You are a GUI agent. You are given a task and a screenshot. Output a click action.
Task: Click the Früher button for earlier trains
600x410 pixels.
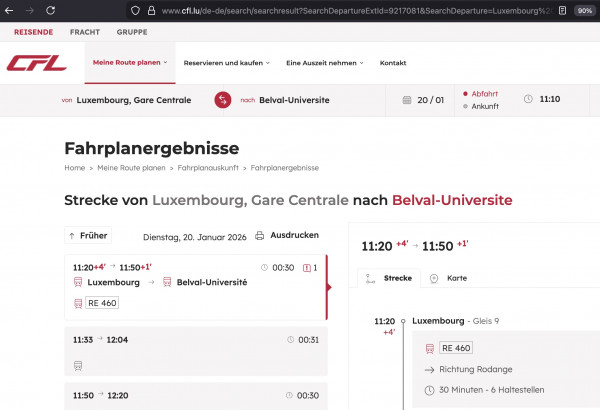88,236
